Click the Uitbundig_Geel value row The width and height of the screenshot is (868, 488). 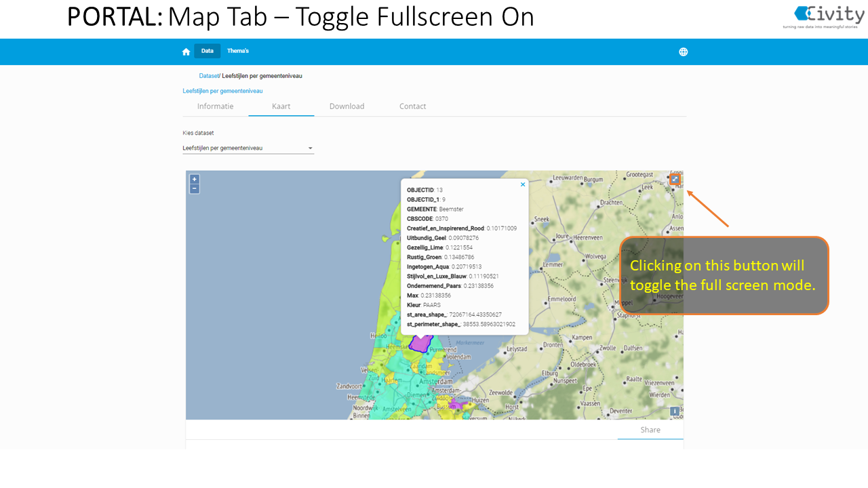pos(443,238)
